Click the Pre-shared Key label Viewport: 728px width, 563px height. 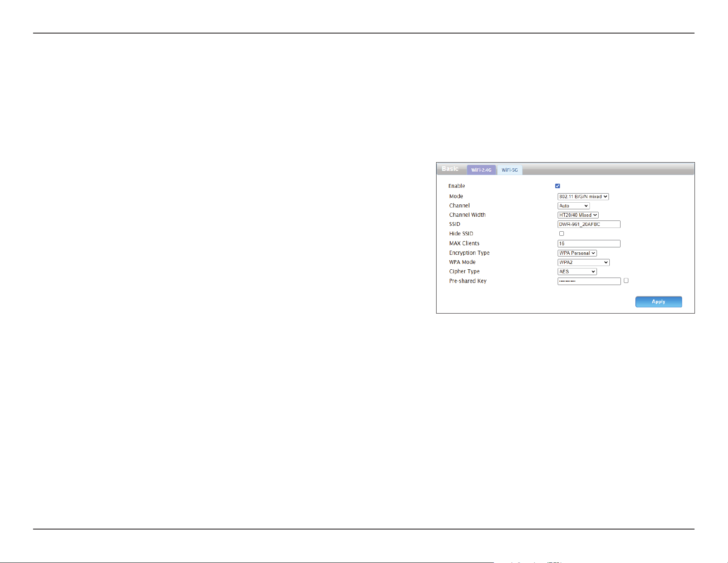point(468,281)
